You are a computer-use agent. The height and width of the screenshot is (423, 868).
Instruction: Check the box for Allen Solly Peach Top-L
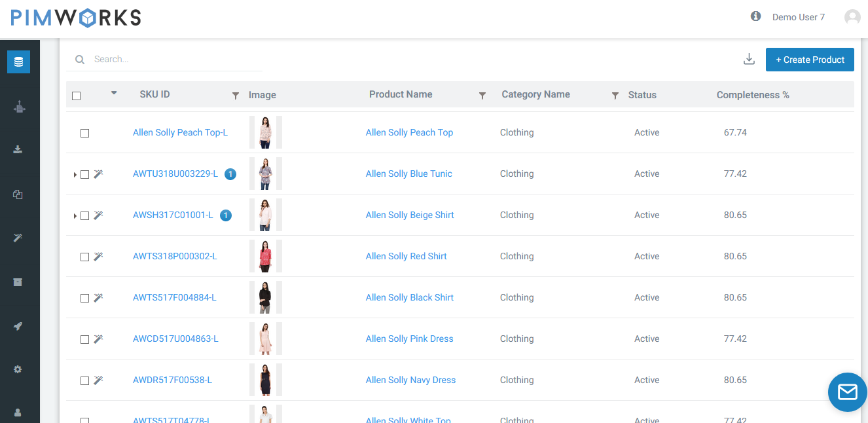pyautogui.click(x=84, y=133)
